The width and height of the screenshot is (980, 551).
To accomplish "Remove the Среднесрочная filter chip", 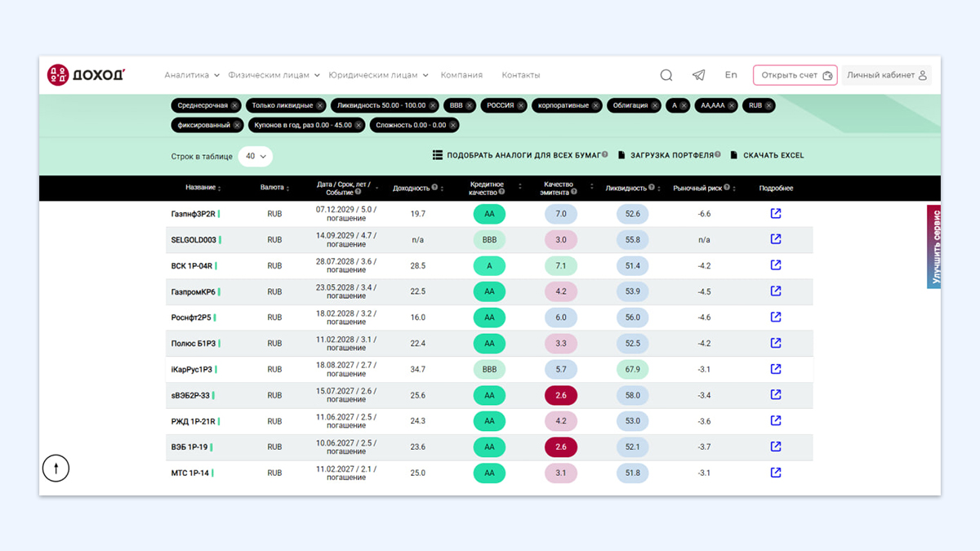I will (234, 105).
